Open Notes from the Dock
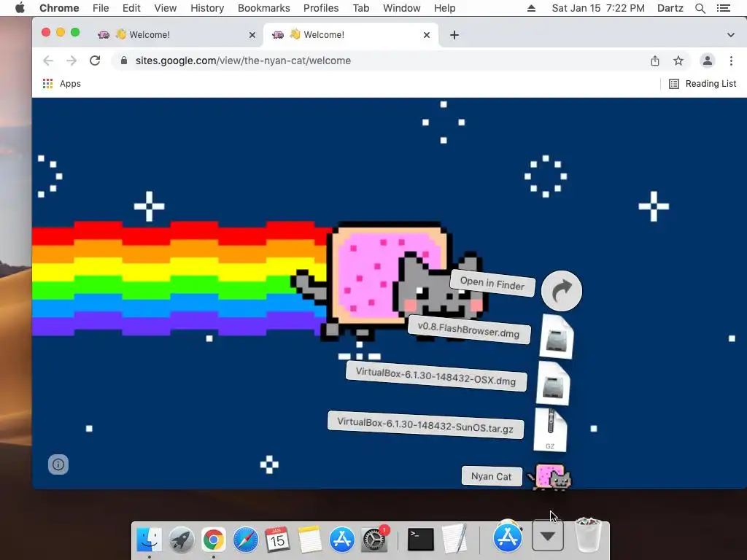This screenshot has width=747, height=560. [x=309, y=540]
